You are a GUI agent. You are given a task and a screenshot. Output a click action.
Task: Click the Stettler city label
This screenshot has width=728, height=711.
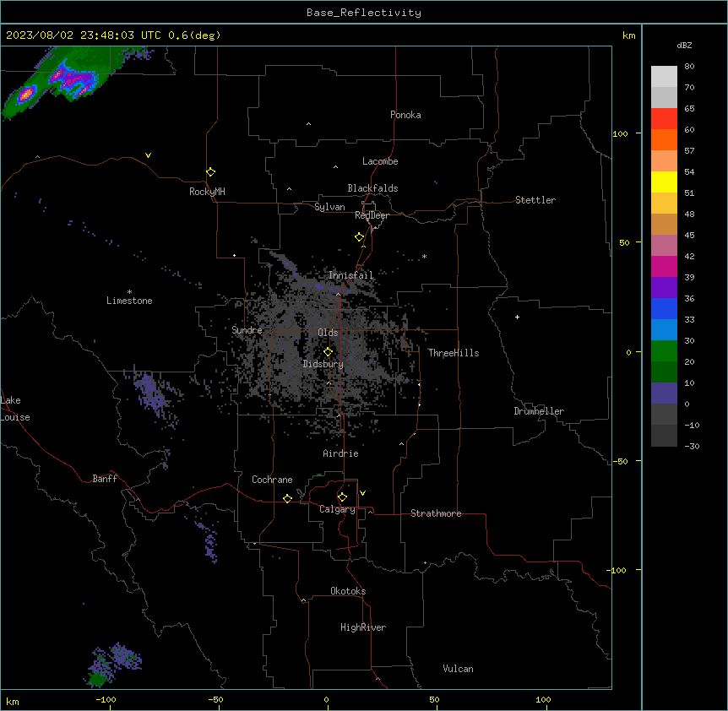coord(535,200)
